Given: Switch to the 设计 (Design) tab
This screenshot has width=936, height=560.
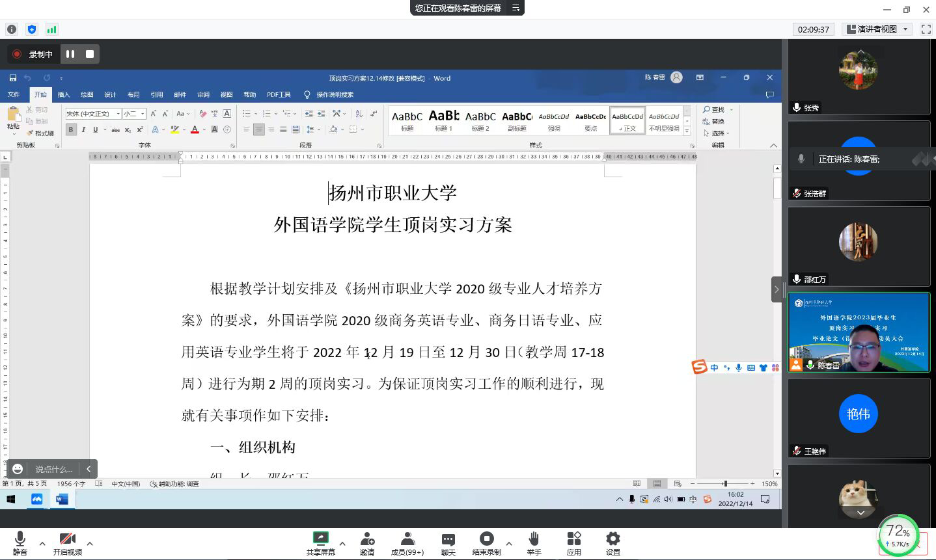Looking at the screenshot, I should click(x=110, y=95).
